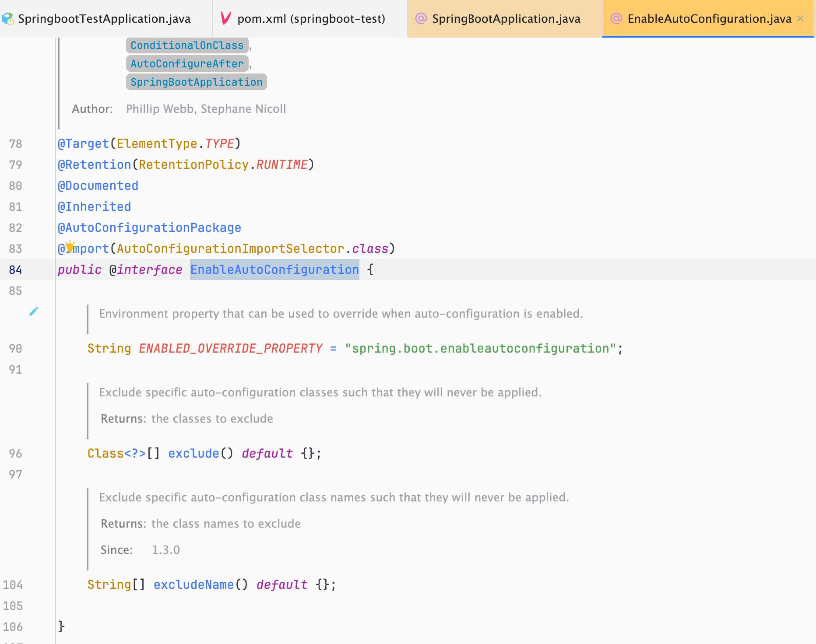Click the @AutoConfigurationPackage annotation
The width and height of the screenshot is (816, 644).
149,227
